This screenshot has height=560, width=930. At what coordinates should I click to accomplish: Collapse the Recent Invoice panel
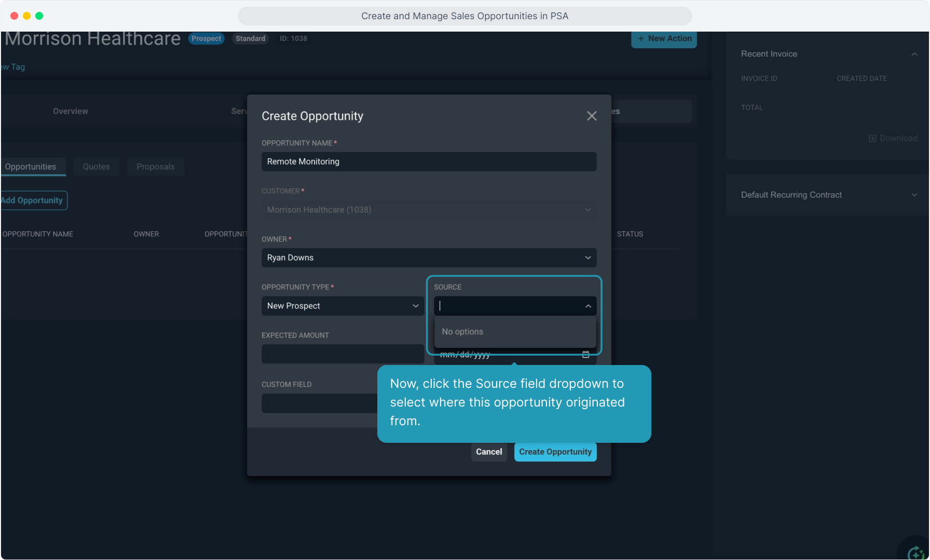pyautogui.click(x=914, y=54)
